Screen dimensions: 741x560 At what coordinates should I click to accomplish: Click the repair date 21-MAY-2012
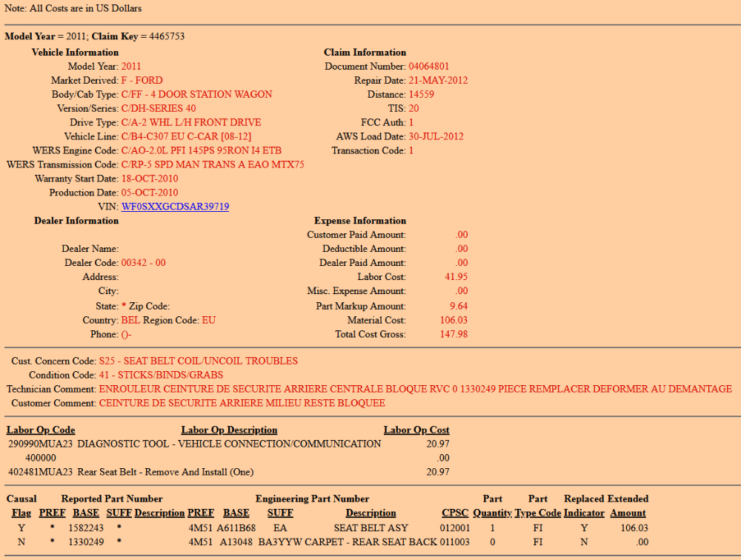438,81
